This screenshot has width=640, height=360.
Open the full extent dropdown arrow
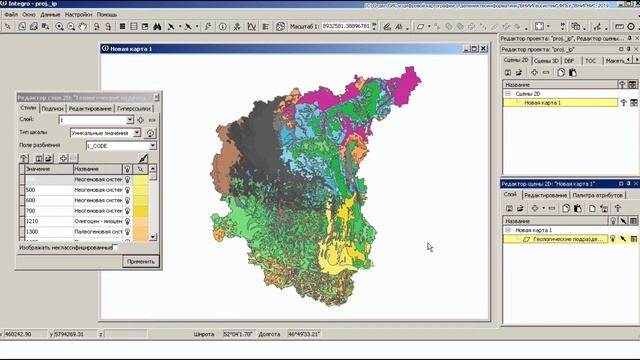tap(548, 27)
